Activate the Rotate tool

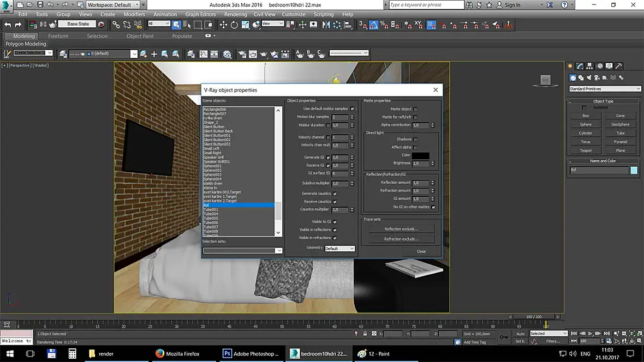234,25
